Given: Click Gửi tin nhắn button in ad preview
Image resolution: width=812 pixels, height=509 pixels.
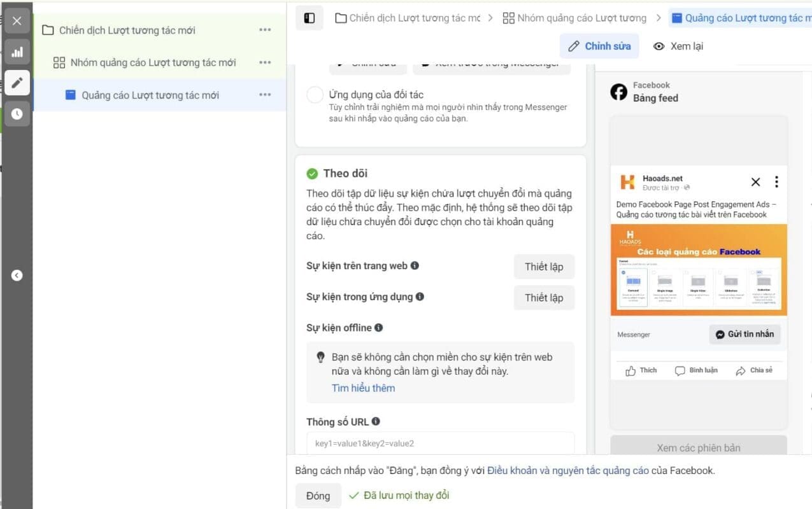Looking at the screenshot, I should tap(744, 334).
